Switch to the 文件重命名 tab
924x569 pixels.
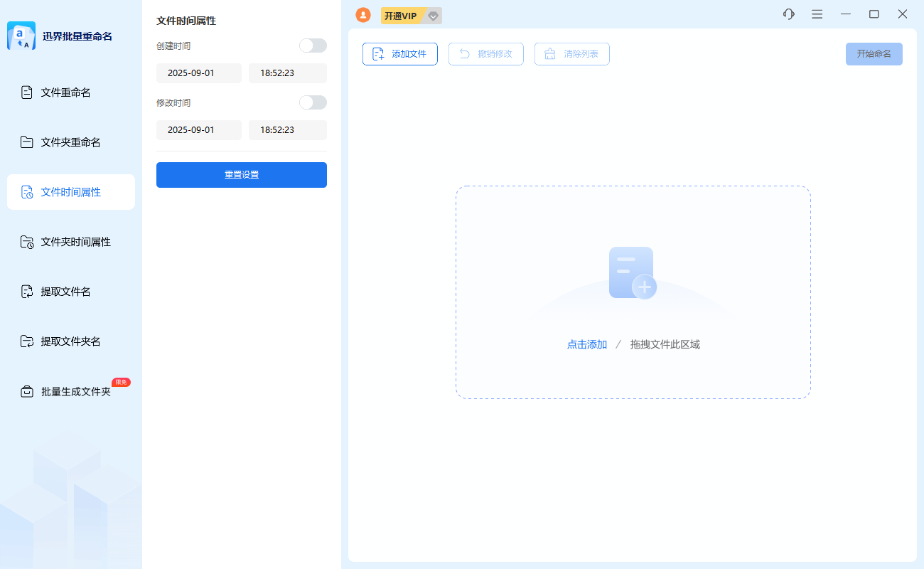[x=70, y=92]
